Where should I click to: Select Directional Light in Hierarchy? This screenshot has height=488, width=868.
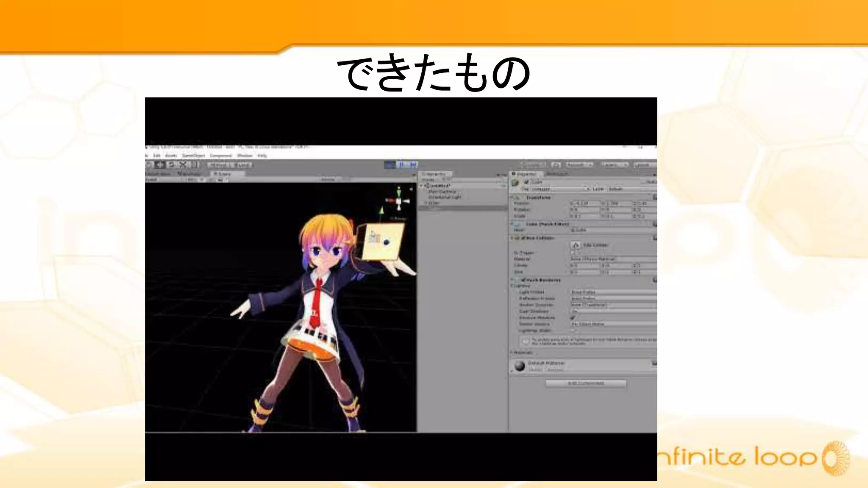[444, 197]
